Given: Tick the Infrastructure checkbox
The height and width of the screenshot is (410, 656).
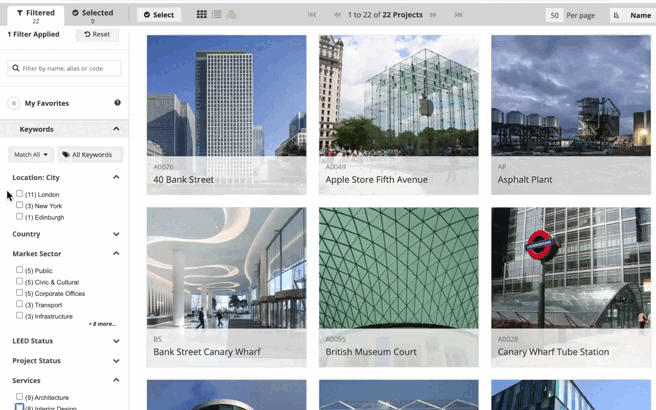Looking at the screenshot, I should click(x=19, y=315).
